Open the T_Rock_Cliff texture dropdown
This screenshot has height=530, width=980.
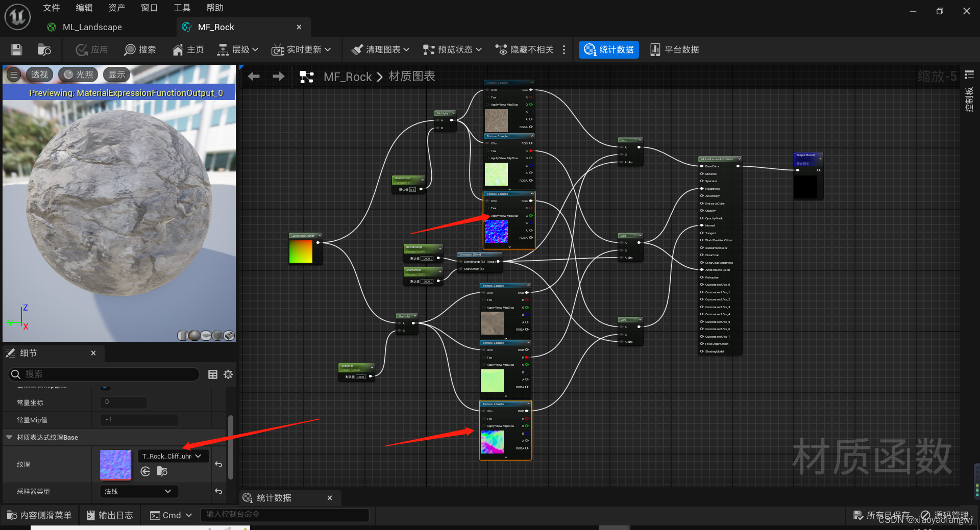point(173,456)
